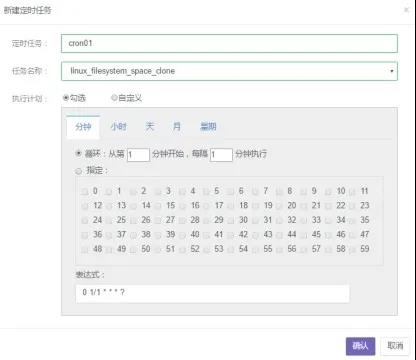Image resolution: width=416 pixels, height=360 pixels.
Task: Select the 循环 radio button
Action: pos(78,153)
